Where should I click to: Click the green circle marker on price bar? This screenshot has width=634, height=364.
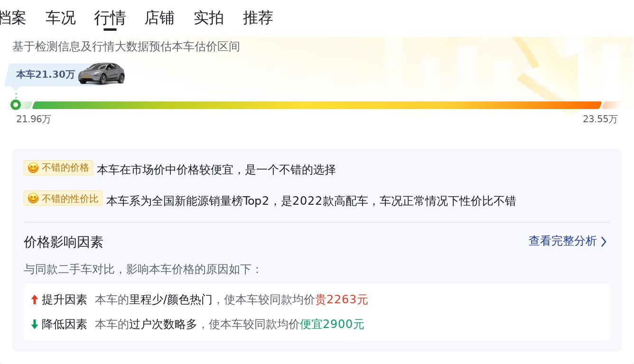point(16,105)
